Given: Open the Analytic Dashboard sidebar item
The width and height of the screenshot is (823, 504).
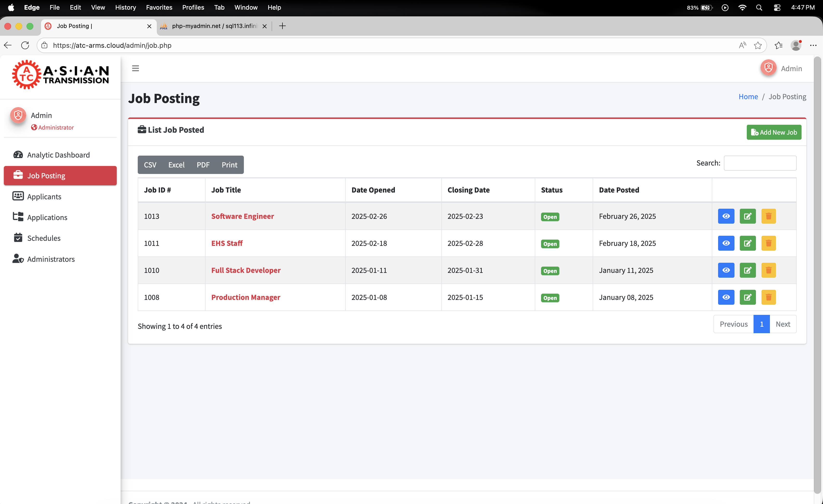Looking at the screenshot, I should pos(58,155).
